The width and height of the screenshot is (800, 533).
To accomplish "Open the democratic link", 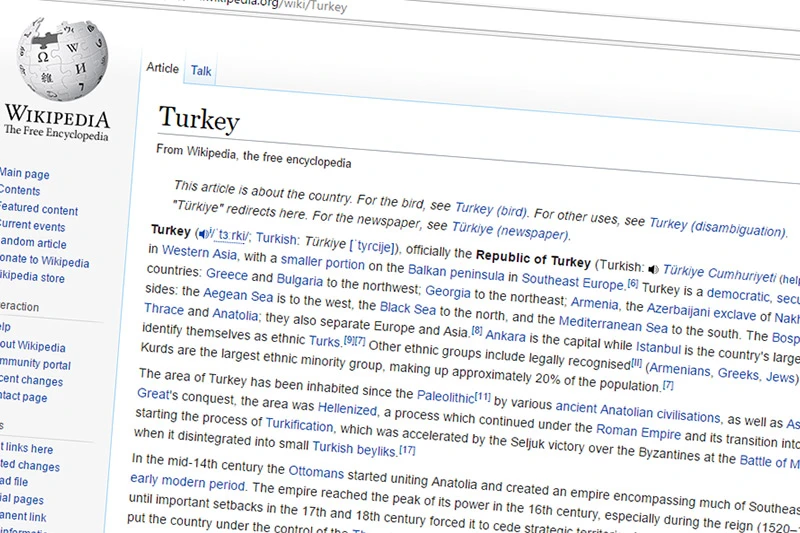I will pyautogui.click(x=738, y=294).
